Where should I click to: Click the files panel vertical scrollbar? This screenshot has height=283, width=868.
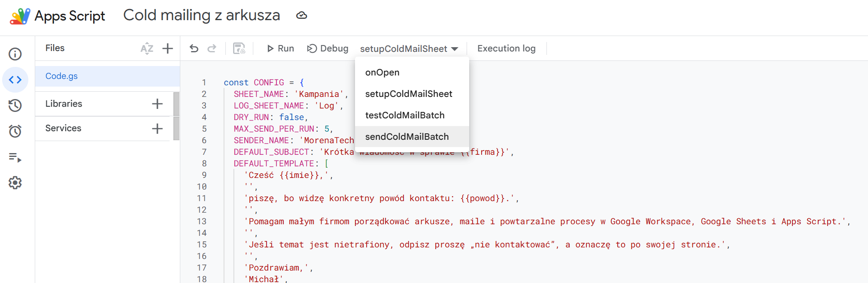[176, 116]
